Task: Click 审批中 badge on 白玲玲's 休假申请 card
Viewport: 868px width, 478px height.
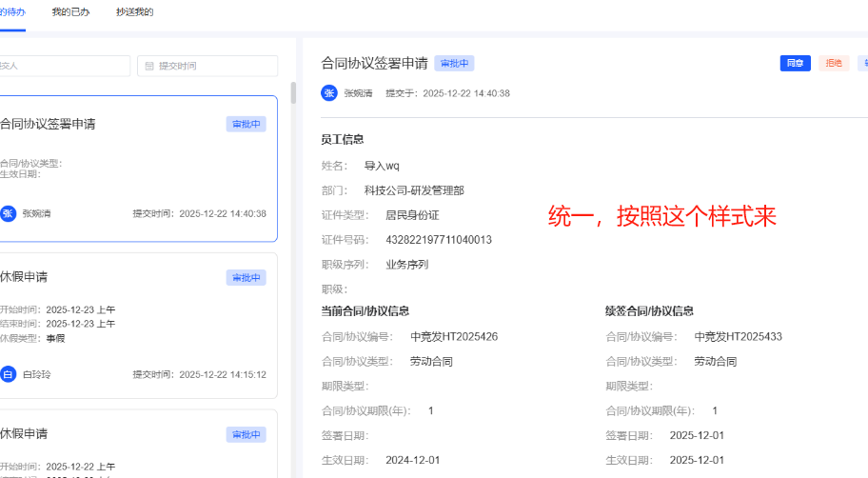Action: pos(246,278)
